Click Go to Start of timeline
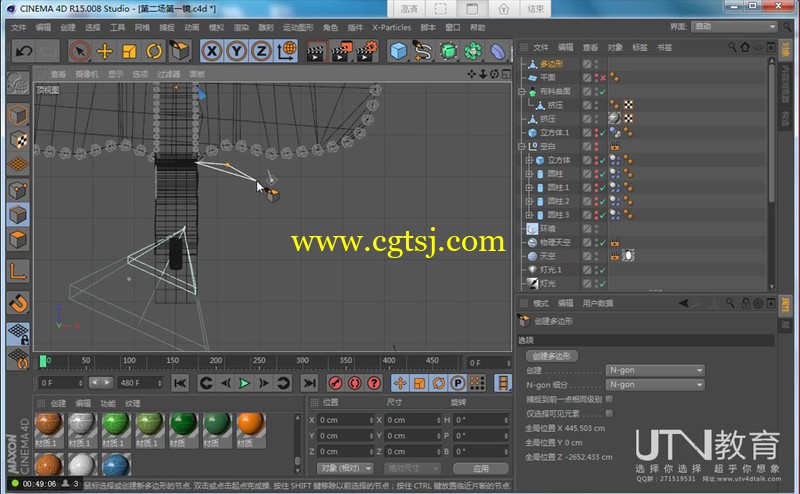 tap(180, 383)
